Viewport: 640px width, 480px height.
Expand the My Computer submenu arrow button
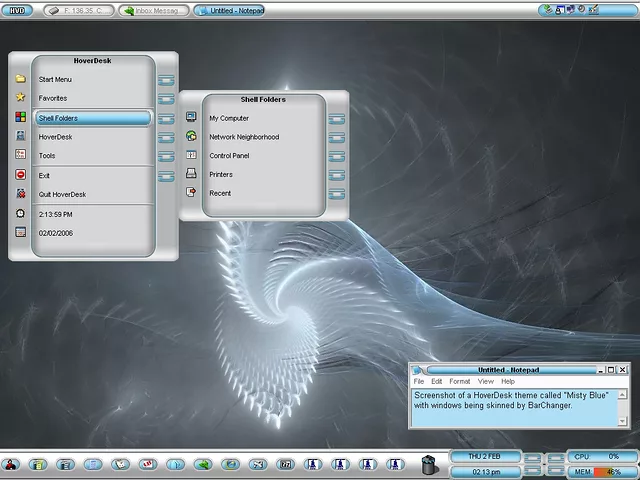pyautogui.click(x=337, y=119)
